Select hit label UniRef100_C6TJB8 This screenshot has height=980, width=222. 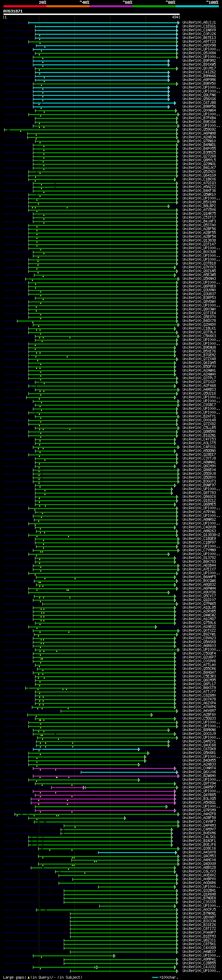click(199, 103)
